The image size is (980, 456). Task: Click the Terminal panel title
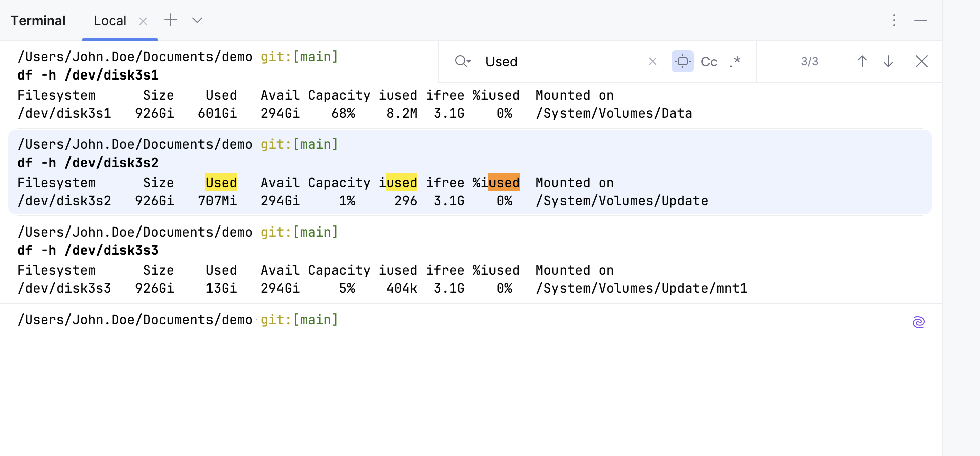[38, 21]
